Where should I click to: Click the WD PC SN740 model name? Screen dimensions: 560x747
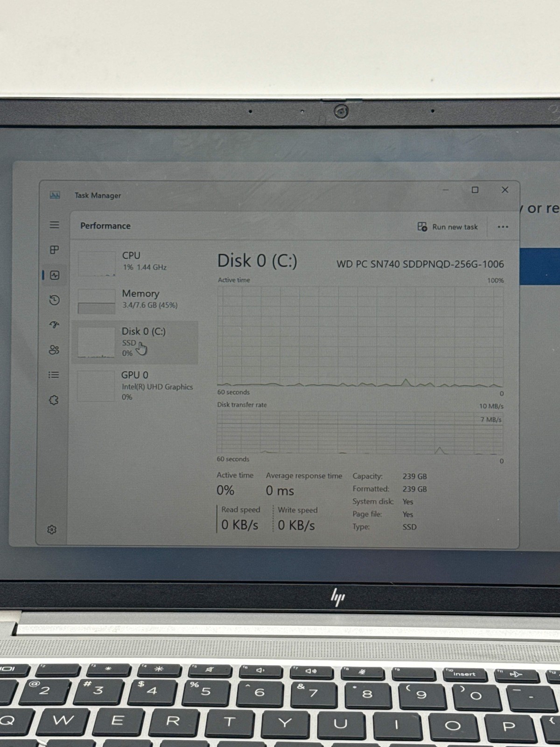coord(420,264)
